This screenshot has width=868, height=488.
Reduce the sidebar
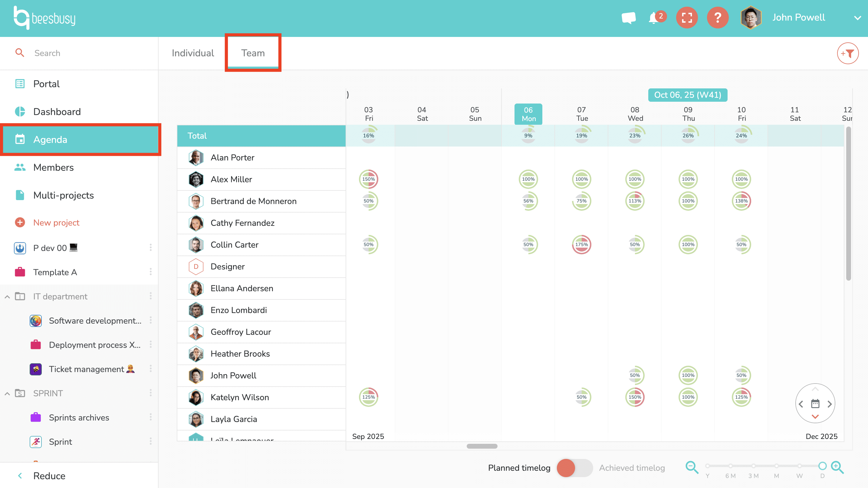tap(49, 476)
